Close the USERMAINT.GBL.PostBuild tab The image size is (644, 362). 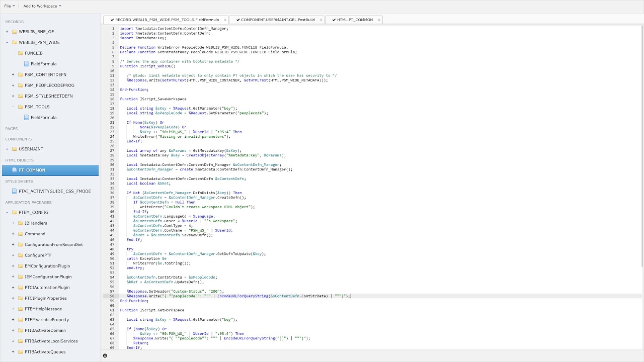coord(321,20)
